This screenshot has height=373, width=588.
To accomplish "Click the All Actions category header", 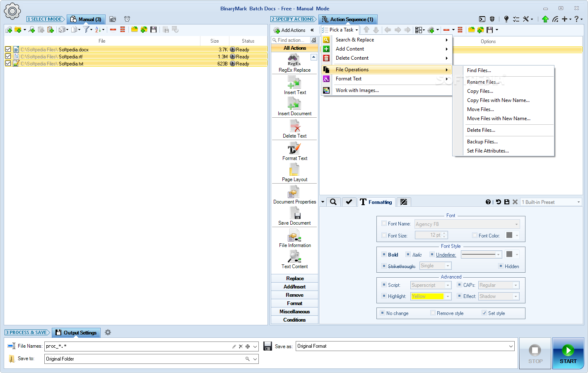I will (x=294, y=48).
